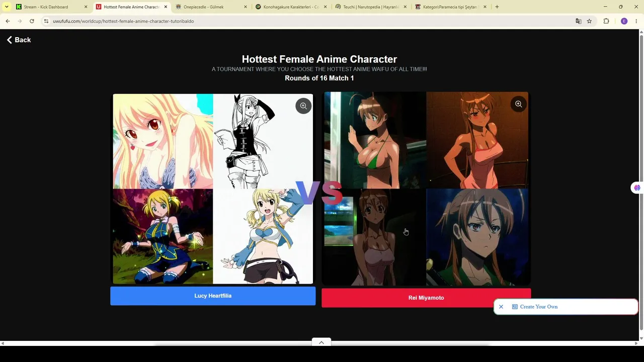Magnify Rei Miyamoto's image with the zoom icon
Image resolution: width=644 pixels, height=362 pixels.
tap(518, 104)
